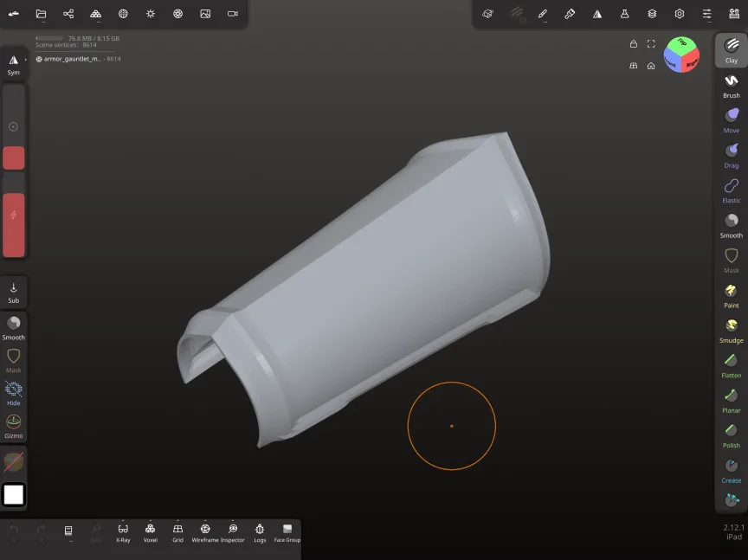Toggle Face Group display

pyautogui.click(x=287, y=533)
